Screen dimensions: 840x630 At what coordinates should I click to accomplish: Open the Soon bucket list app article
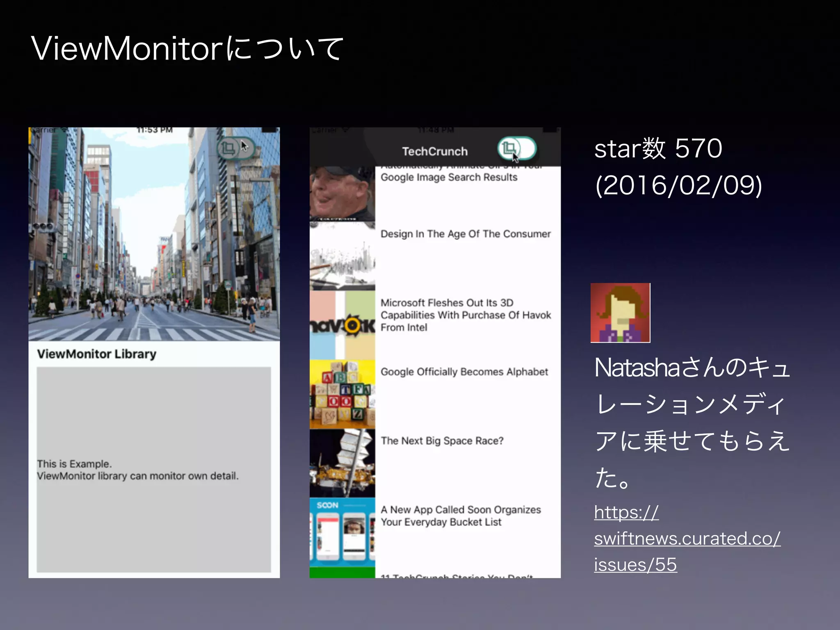coord(460,516)
